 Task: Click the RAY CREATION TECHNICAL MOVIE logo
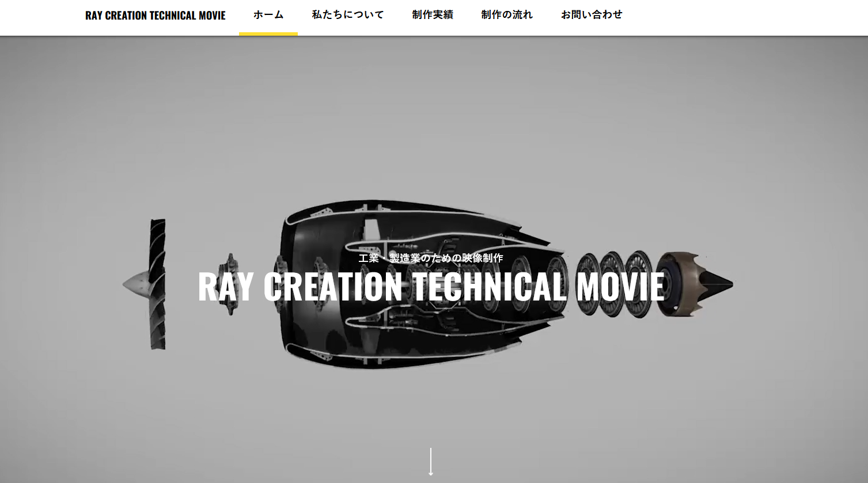coord(155,15)
